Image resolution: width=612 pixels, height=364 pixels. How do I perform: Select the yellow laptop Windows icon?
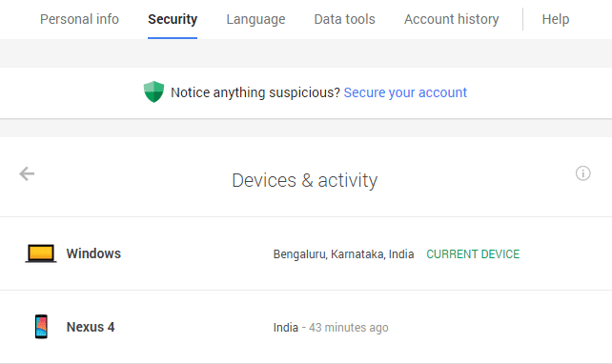(41, 253)
